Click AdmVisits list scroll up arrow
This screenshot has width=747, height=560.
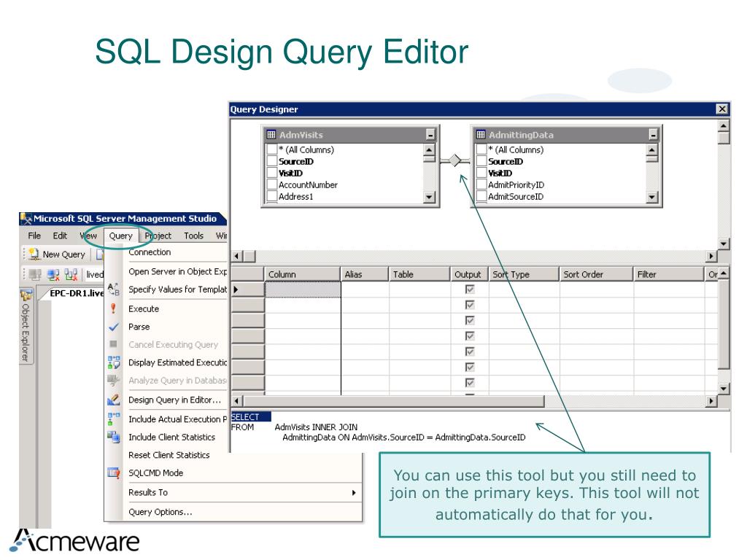click(x=429, y=149)
